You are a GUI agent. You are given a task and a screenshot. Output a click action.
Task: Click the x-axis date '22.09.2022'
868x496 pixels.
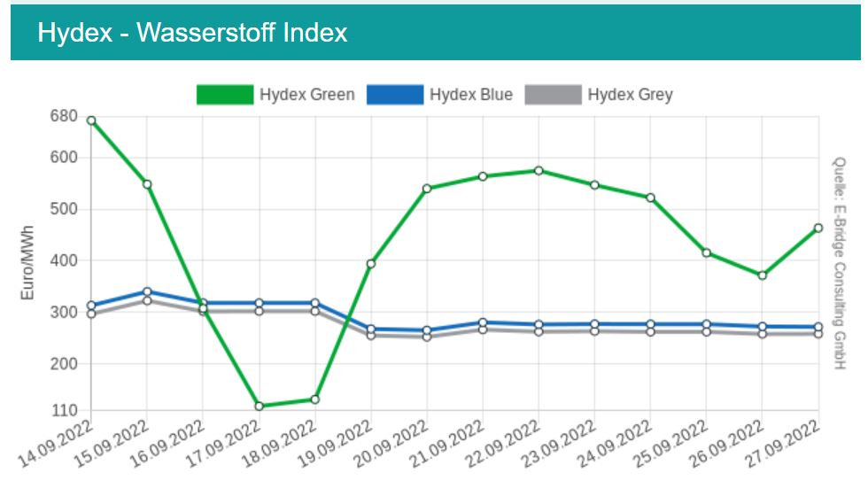click(x=503, y=444)
